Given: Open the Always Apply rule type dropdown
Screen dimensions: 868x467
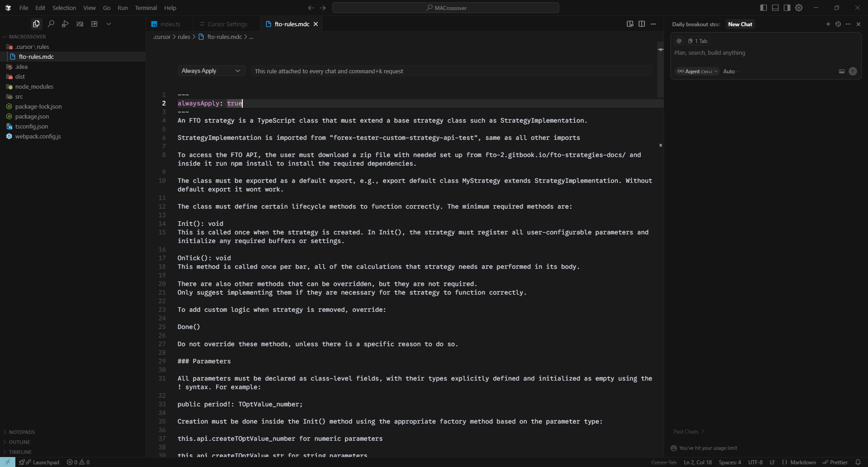Looking at the screenshot, I should pyautogui.click(x=211, y=71).
